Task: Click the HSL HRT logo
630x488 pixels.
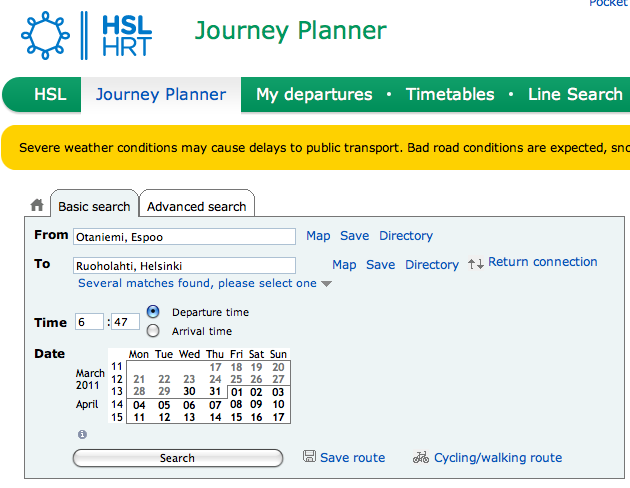Action: coord(86,35)
